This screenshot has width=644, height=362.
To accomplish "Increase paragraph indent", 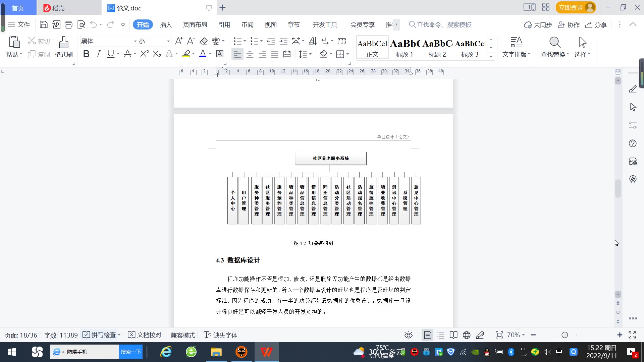I will (x=283, y=41).
